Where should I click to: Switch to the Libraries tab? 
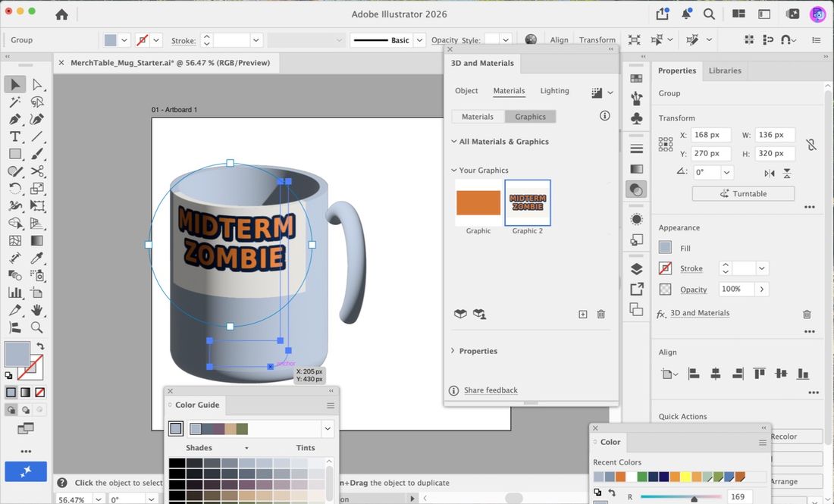click(725, 70)
